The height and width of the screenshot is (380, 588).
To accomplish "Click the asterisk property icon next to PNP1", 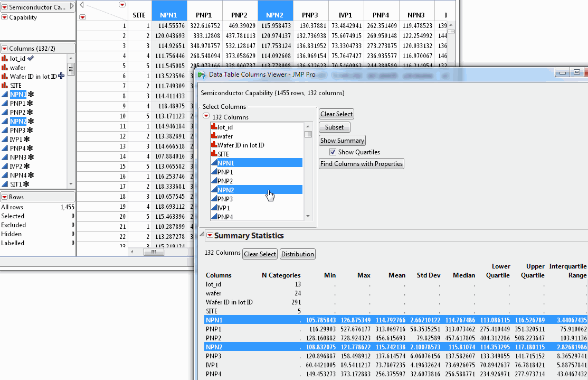I will (30, 103).
